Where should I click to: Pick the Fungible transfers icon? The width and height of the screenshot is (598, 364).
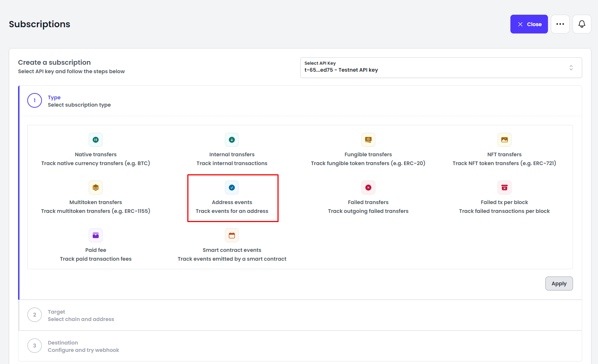point(368,140)
